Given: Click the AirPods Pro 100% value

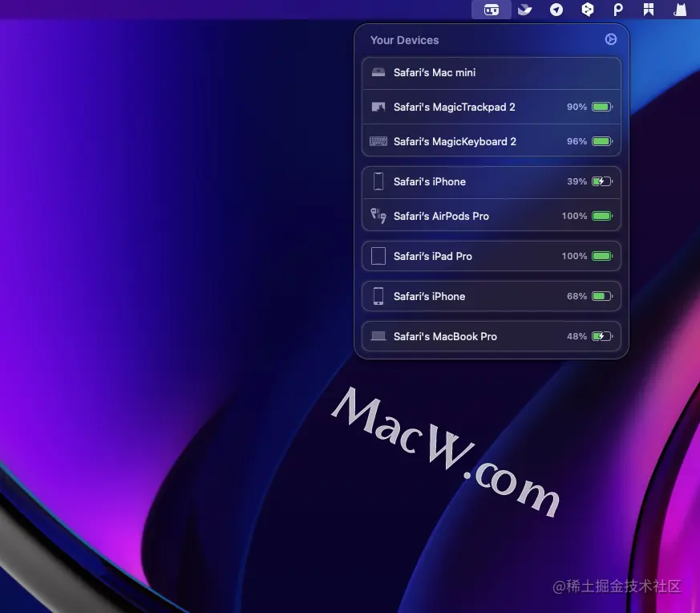Looking at the screenshot, I should [574, 216].
